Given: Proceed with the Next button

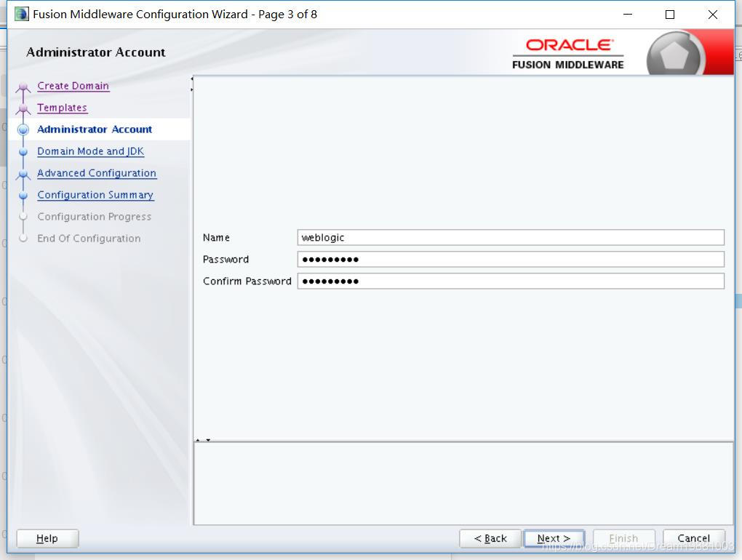Looking at the screenshot, I should click(554, 538).
